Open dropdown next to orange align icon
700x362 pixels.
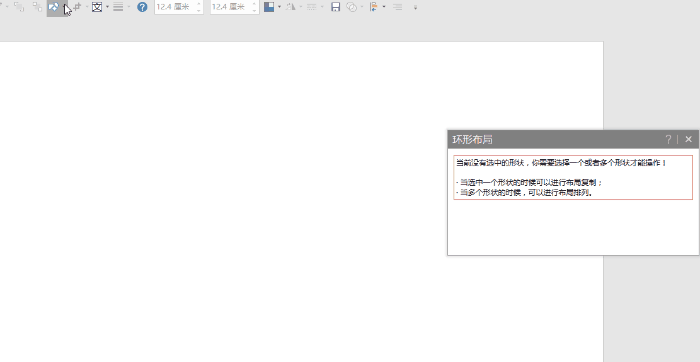coord(384,7)
